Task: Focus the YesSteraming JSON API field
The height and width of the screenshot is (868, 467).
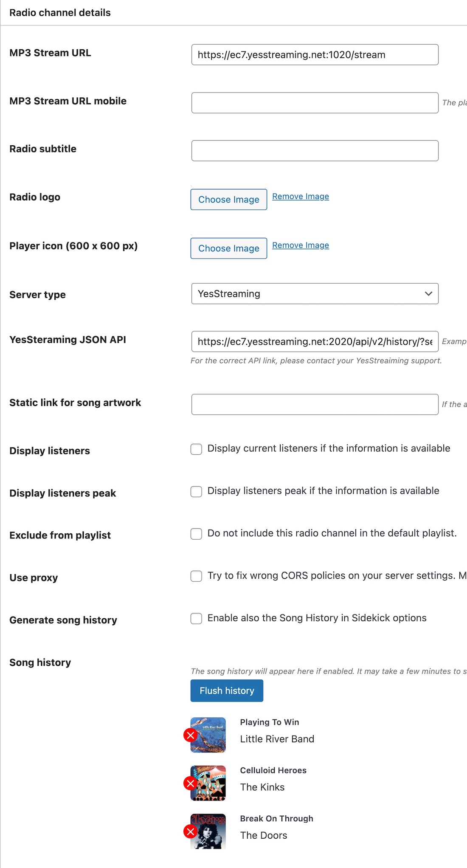Action: pos(315,341)
